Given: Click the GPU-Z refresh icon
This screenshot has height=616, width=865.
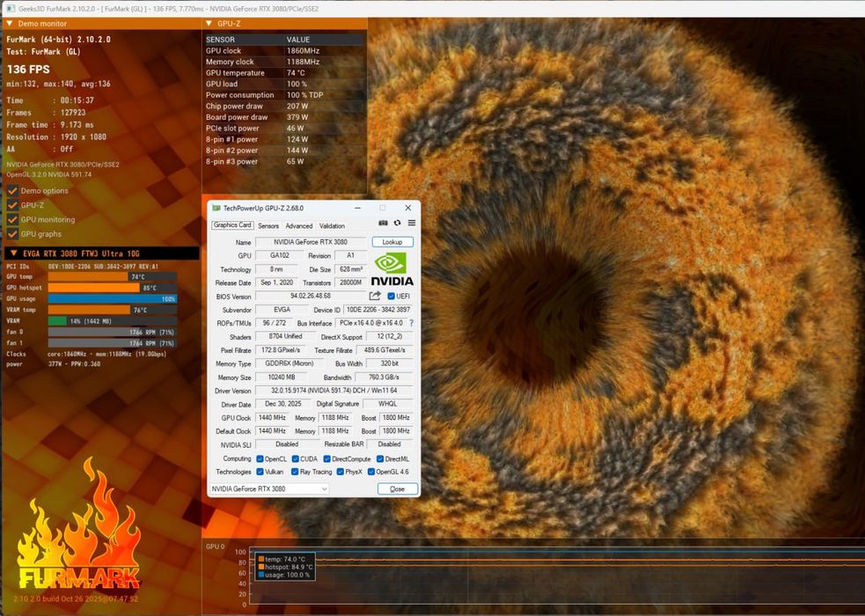Looking at the screenshot, I should tap(397, 223).
